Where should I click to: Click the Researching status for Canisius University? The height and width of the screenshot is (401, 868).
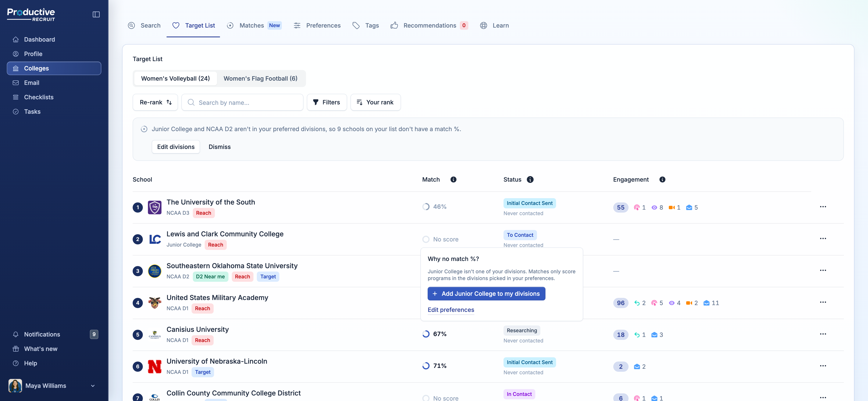522,330
